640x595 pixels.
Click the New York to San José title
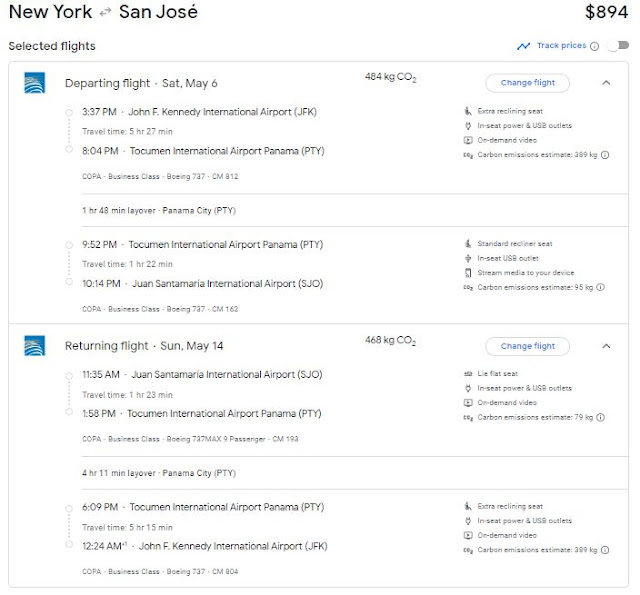103,13
